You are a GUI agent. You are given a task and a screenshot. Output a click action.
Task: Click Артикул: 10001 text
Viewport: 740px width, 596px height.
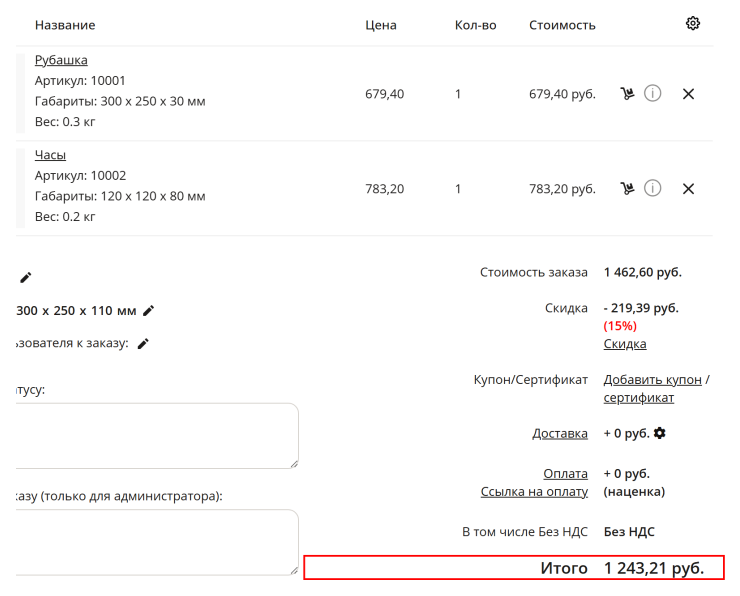(80, 81)
